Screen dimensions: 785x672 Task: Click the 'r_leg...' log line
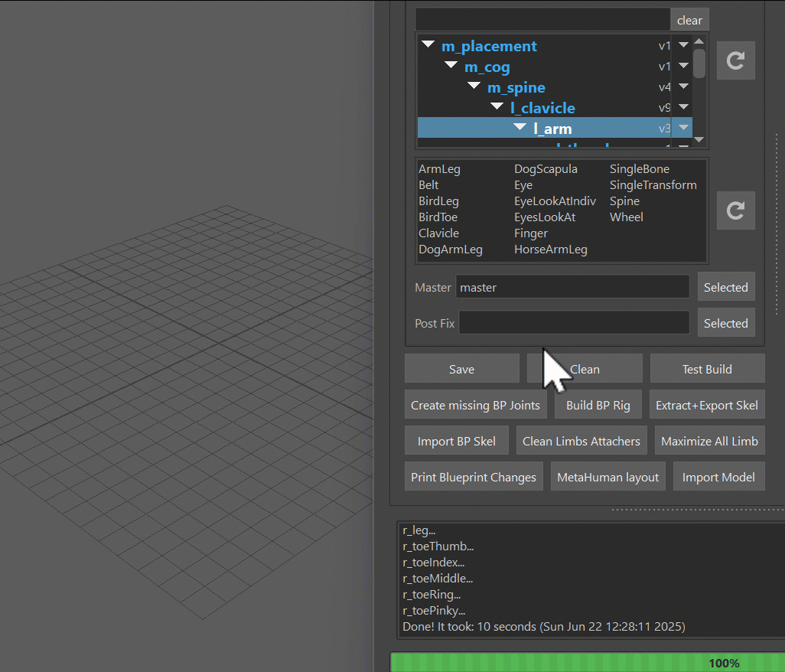[x=419, y=530]
